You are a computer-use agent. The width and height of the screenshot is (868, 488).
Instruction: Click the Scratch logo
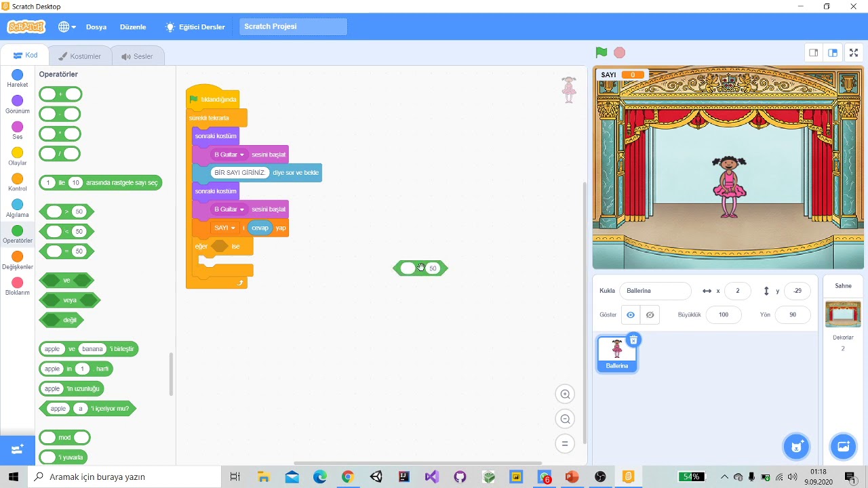[x=26, y=27]
